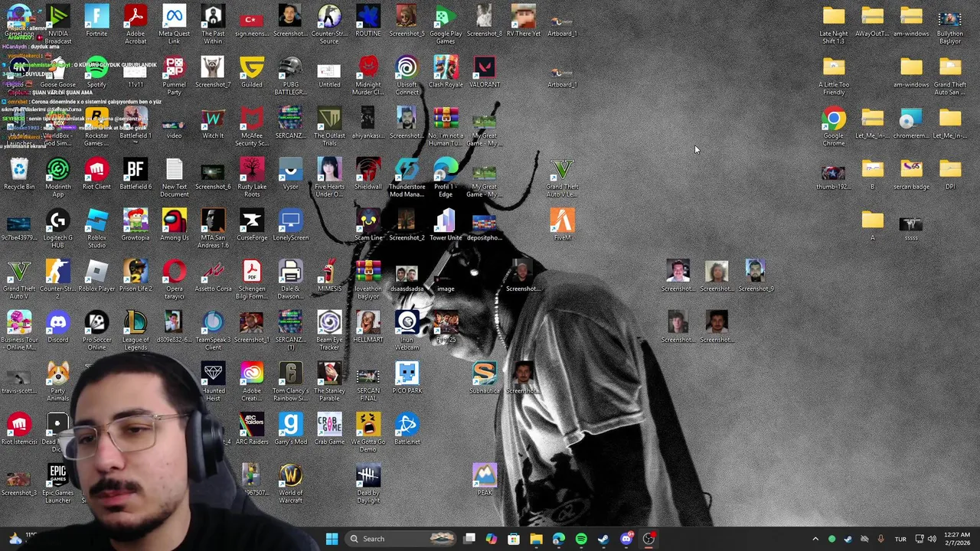This screenshot has height=551, width=980.
Task: Select the Beam Eye Tracker icon
Action: 329,330
